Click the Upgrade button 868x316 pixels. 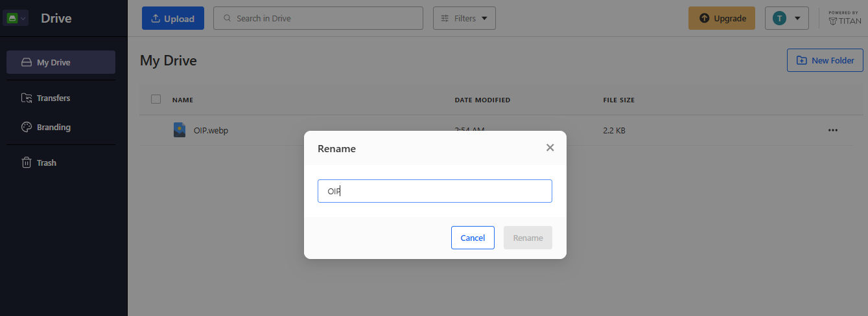(x=722, y=18)
